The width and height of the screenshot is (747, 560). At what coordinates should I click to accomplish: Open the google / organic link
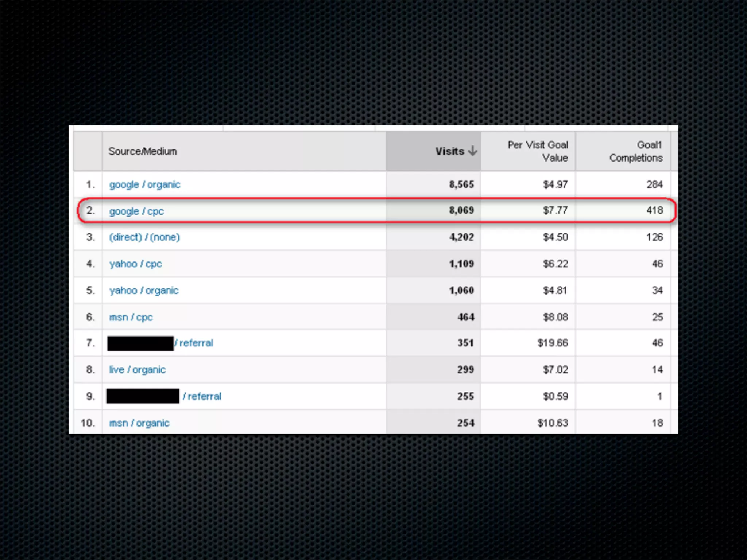(x=145, y=185)
